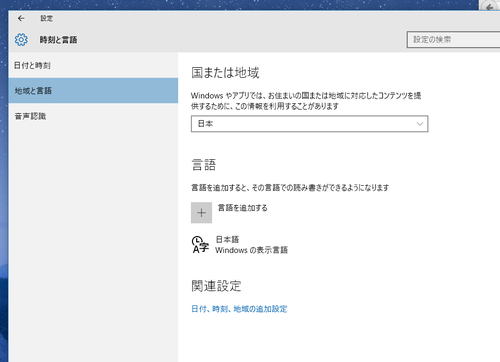The height and width of the screenshot is (362, 500).
Task: Click the back arrow in settings title bar
Action: (21, 18)
